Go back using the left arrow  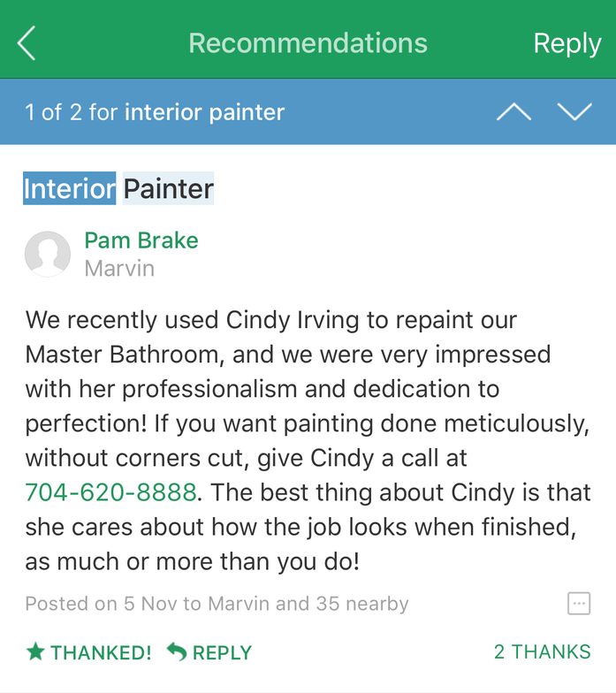coord(27,42)
